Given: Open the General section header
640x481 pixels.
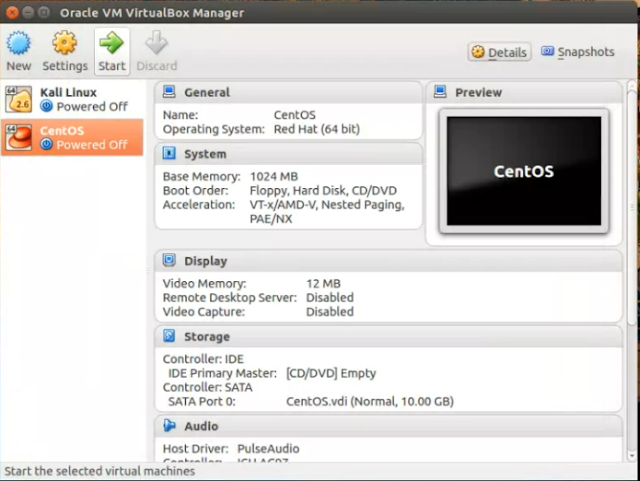Looking at the screenshot, I should [x=288, y=92].
